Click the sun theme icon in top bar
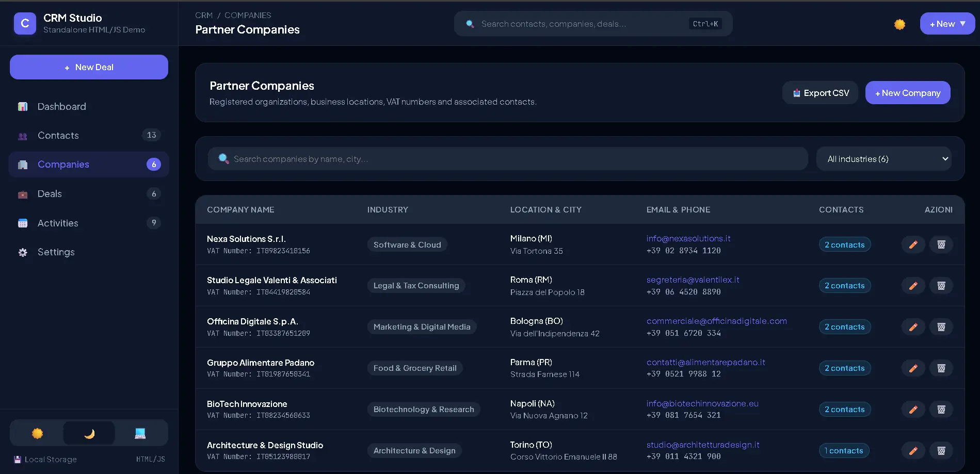 pyautogui.click(x=899, y=24)
